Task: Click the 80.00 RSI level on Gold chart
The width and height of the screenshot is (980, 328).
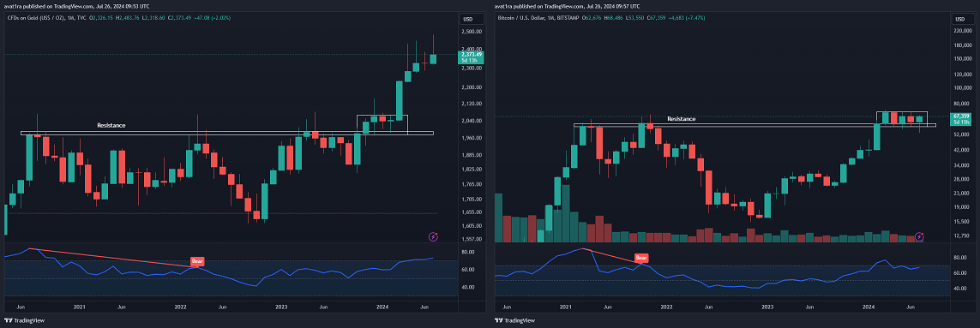Action: tap(467, 252)
